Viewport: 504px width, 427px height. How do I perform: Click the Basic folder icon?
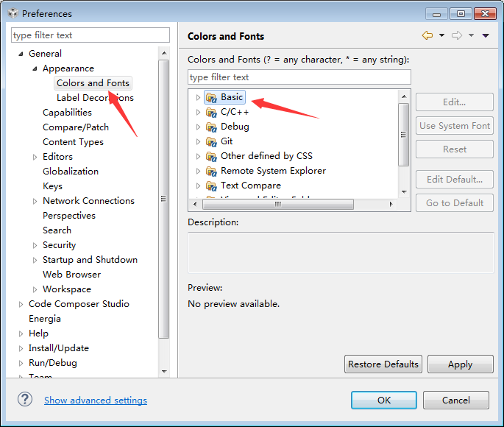coord(211,97)
